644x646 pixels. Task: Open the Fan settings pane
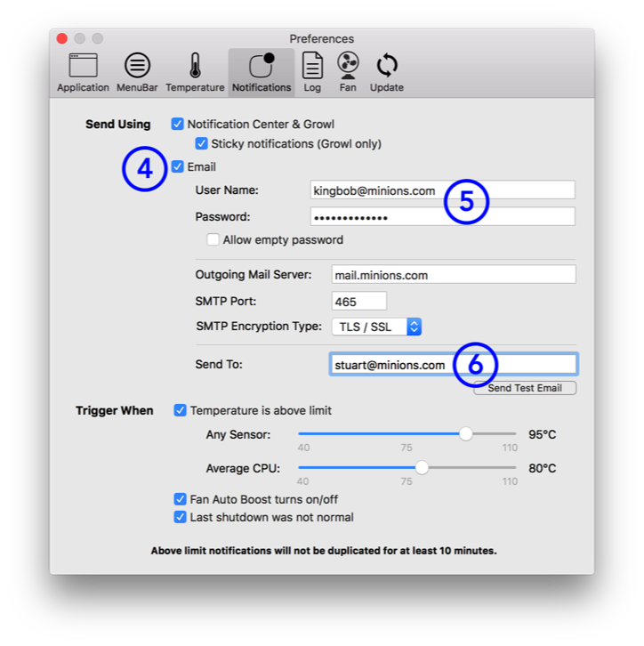click(348, 72)
